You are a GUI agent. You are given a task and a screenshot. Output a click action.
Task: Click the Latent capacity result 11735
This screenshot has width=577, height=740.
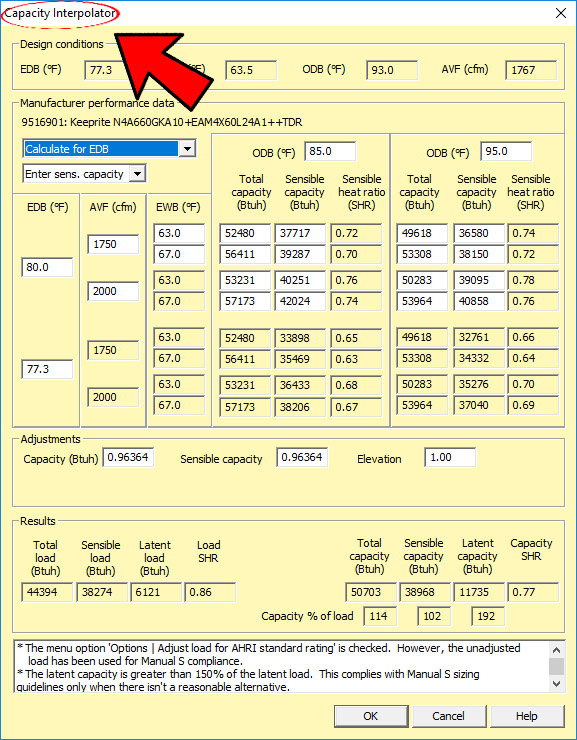click(479, 592)
